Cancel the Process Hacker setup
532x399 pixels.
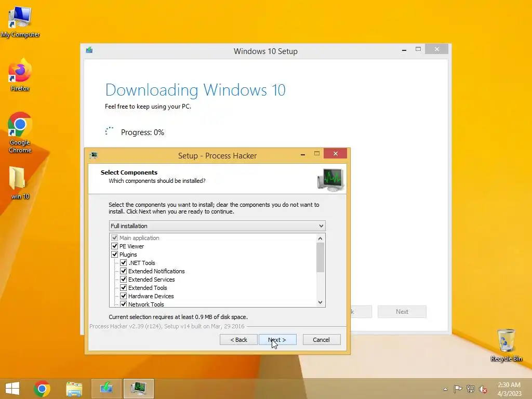(x=321, y=340)
